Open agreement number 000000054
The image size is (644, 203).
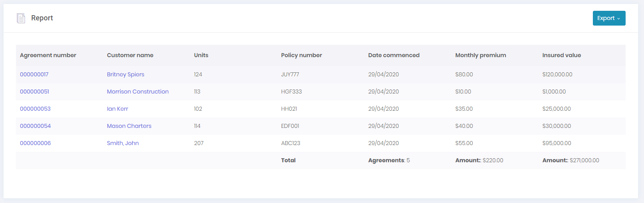[36, 126]
